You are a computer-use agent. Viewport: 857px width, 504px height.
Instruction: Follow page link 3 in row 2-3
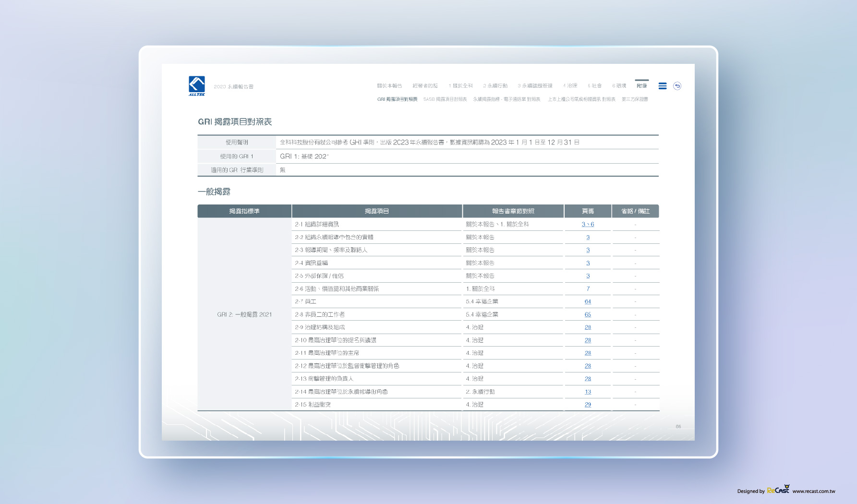pos(588,250)
